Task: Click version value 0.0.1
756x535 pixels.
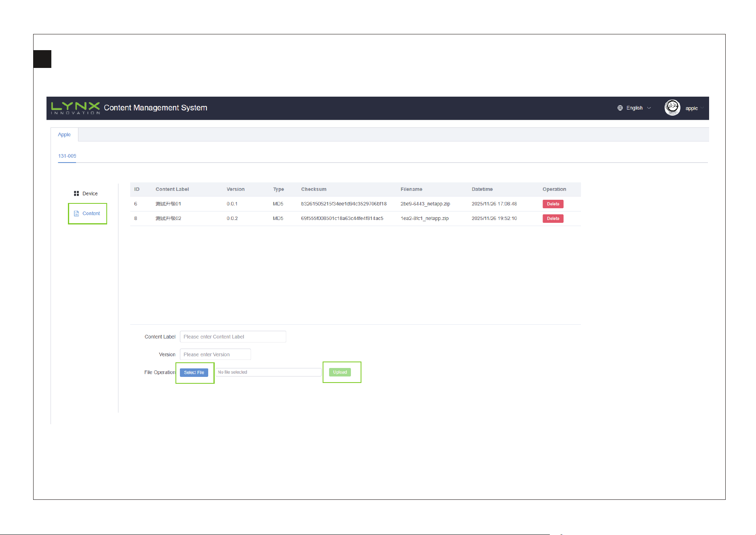Action: [232, 204]
